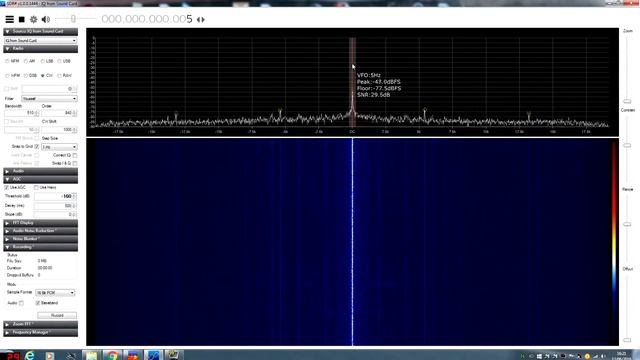Expand the Zoom FFT panel
Viewport: 640px width, 360px height.
(40, 324)
